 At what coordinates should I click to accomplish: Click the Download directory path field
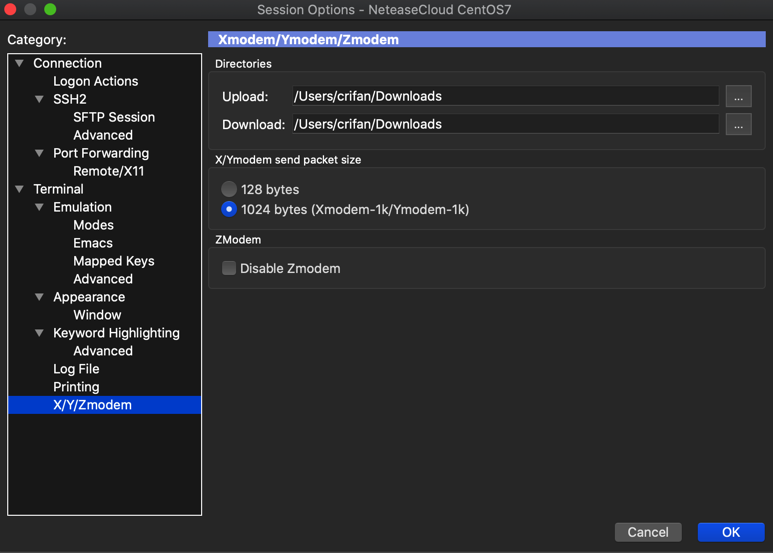pyautogui.click(x=503, y=125)
